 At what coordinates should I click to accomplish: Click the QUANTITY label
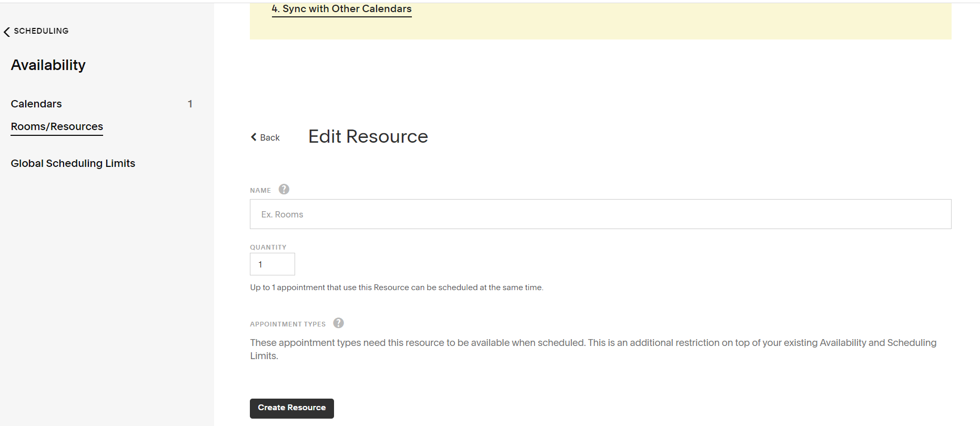tap(268, 247)
